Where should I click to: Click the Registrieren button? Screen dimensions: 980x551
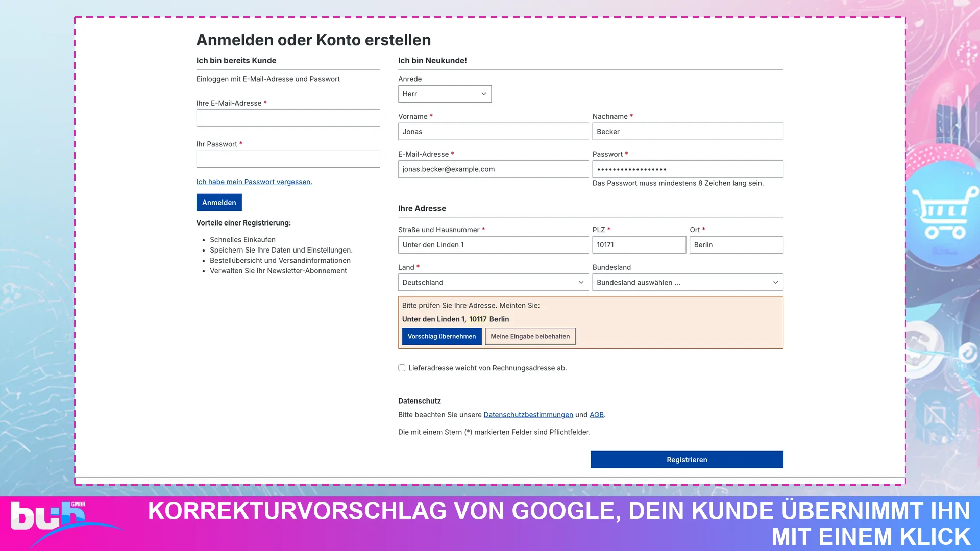tap(687, 459)
